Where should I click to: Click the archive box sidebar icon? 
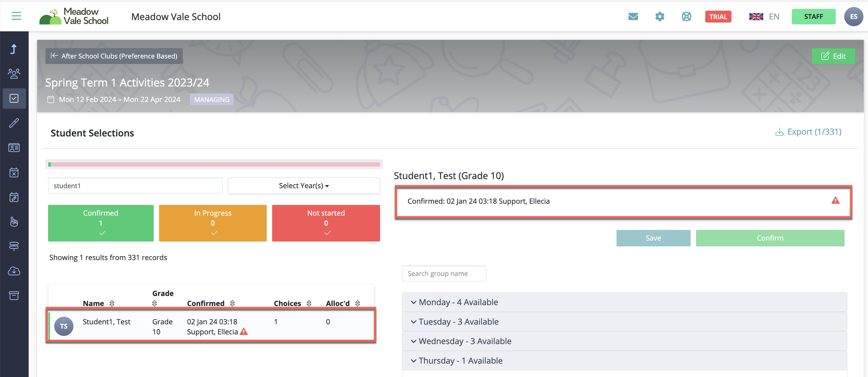click(14, 296)
